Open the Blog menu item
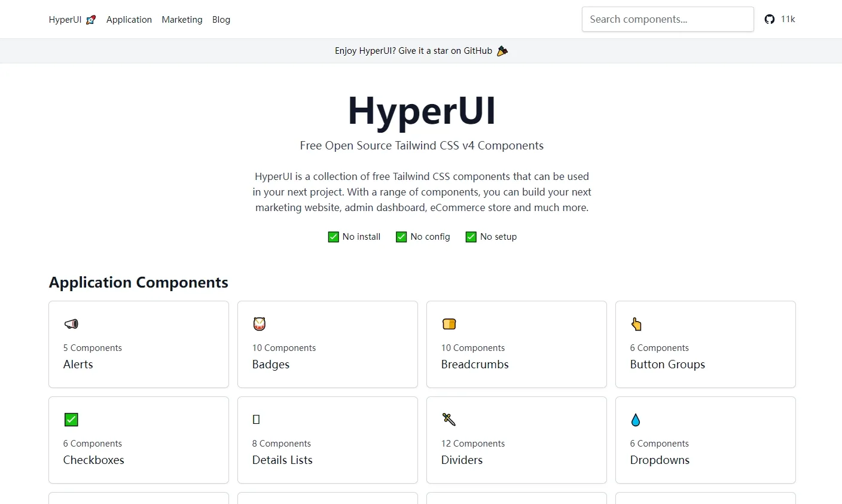The image size is (842, 504). (x=221, y=20)
